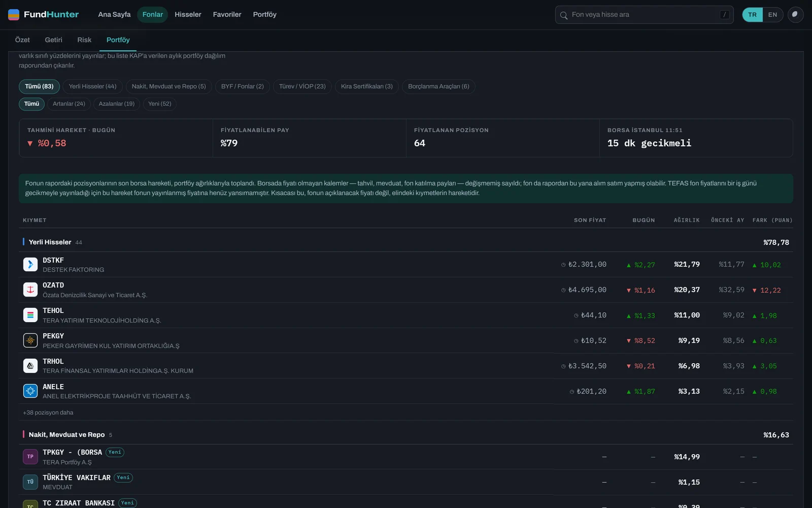Click the TAHMİNİ HAREKET %0,58 card
This screenshot has height=508, width=812.
116,138
